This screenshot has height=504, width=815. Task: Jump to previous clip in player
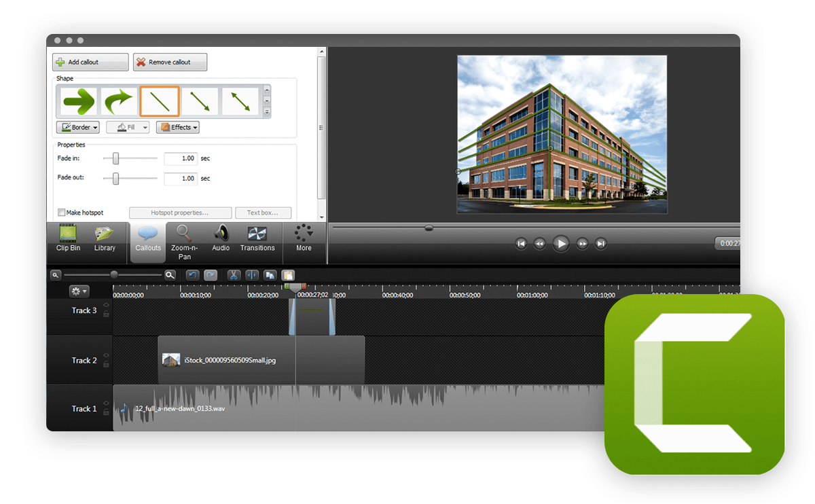[x=521, y=243]
